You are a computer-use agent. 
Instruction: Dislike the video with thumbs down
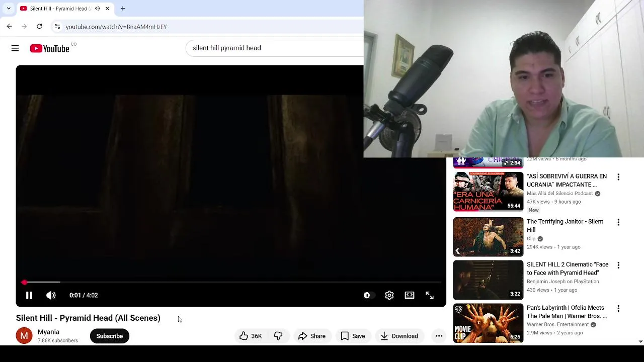(278, 336)
